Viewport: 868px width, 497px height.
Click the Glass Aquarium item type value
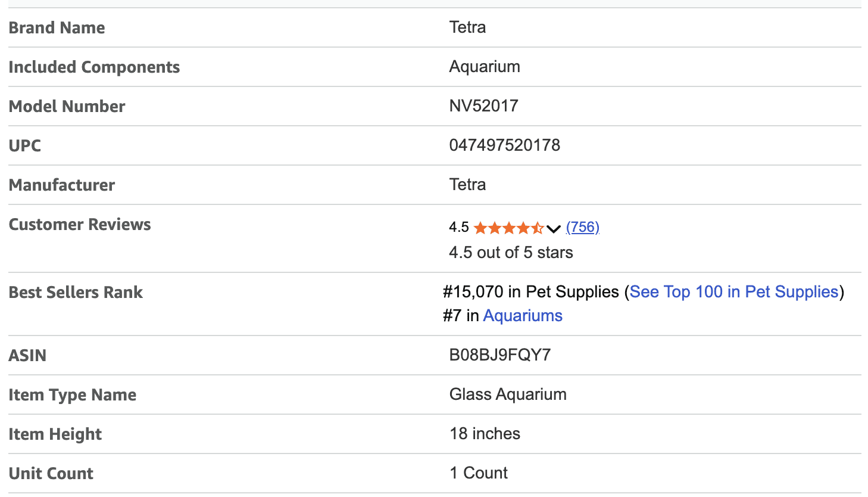pyautogui.click(x=507, y=395)
